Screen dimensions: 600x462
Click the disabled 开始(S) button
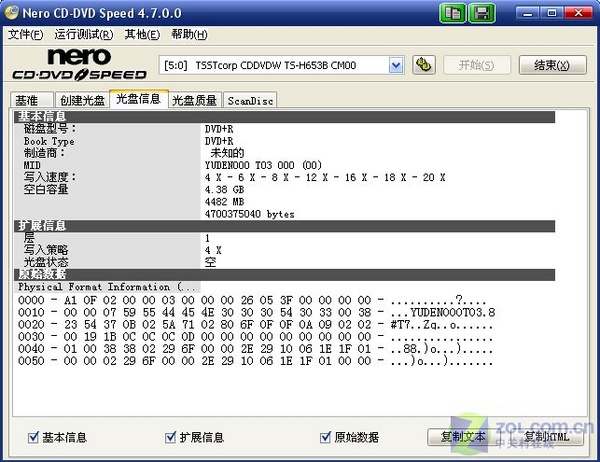(x=477, y=65)
